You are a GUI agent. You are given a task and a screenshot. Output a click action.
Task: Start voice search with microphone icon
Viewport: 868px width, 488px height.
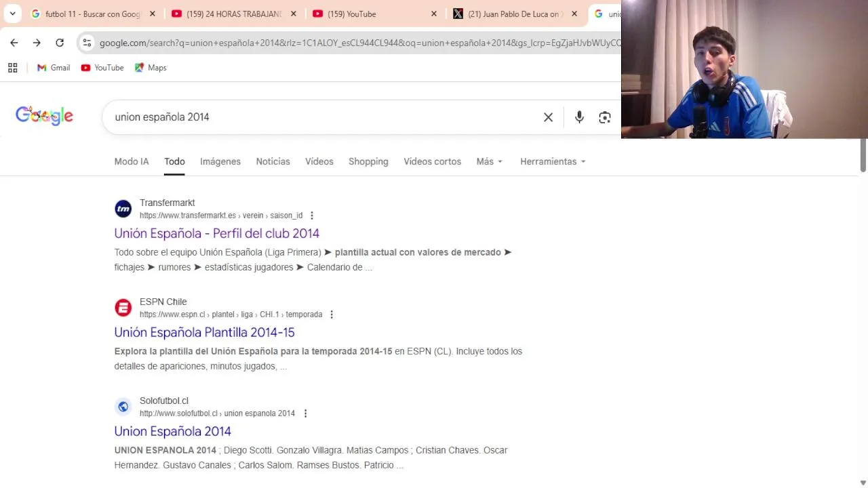(579, 117)
